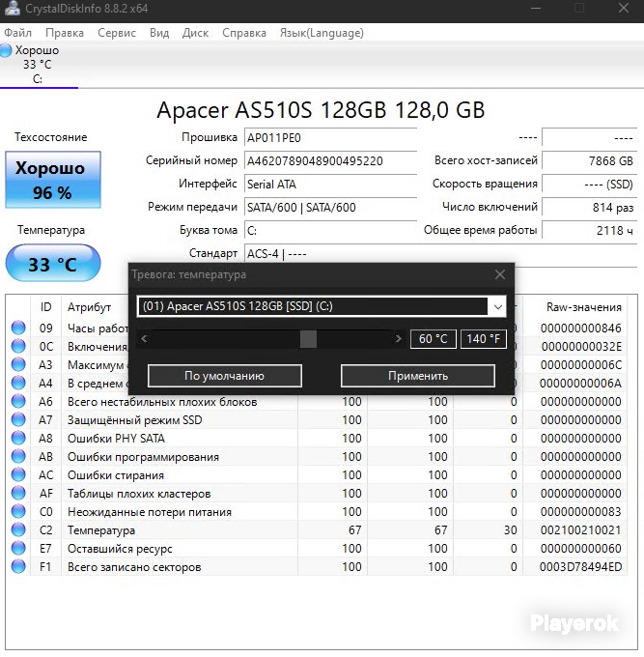Click the Применить button
Viewport: 644px width, 657px height.
[418, 376]
